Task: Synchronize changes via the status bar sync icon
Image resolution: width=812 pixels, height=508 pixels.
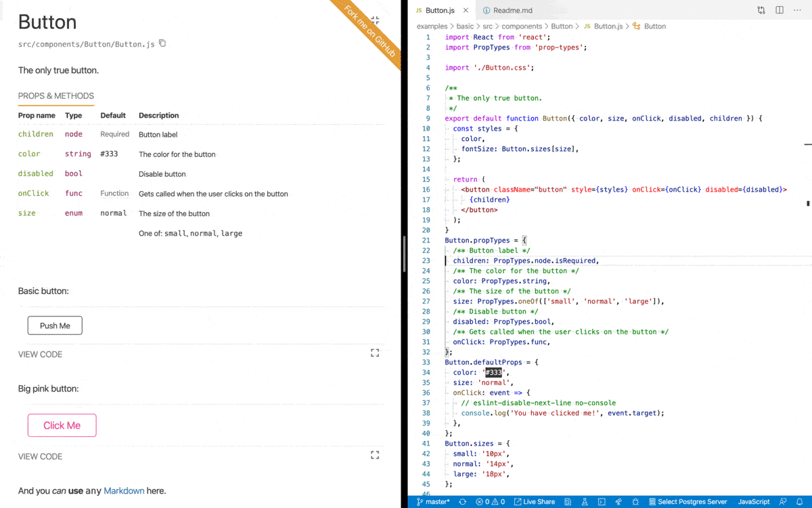Action: point(461,501)
